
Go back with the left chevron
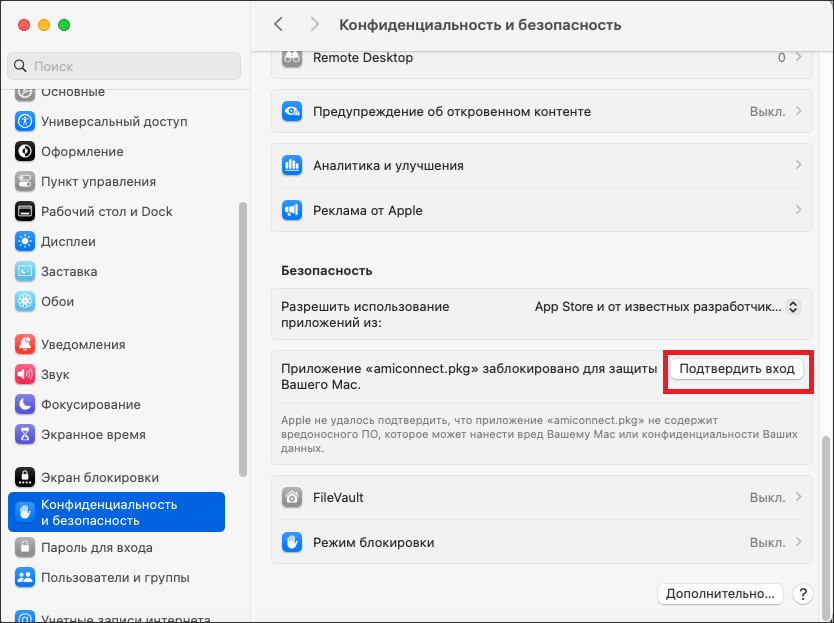click(278, 24)
